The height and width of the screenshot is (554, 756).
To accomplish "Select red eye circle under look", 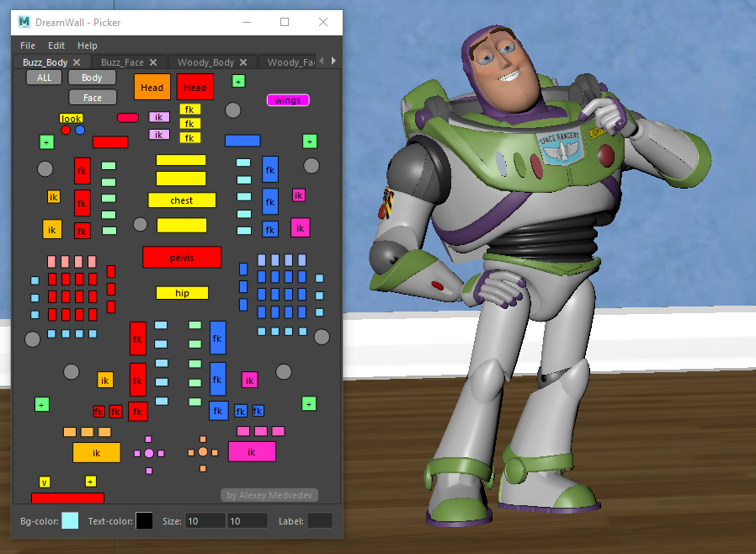I will pyautogui.click(x=66, y=131).
